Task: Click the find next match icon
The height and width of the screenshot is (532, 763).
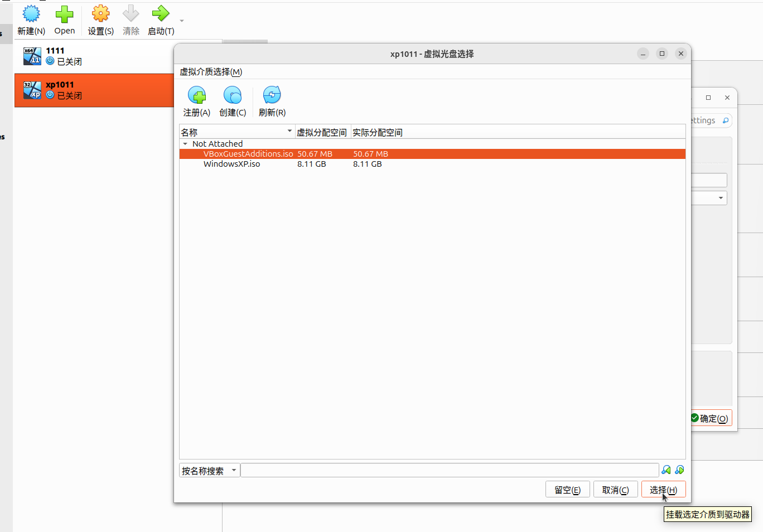Action: 679,470
